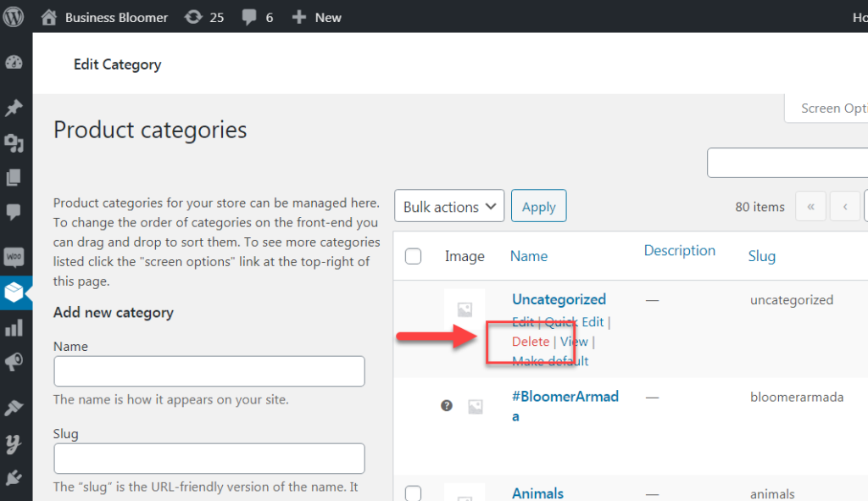
Task: Open the Media library icon
Action: click(14, 143)
